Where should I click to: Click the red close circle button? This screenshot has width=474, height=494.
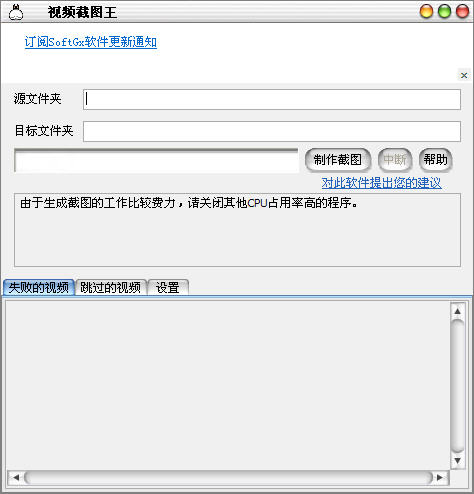(x=462, y=12)
